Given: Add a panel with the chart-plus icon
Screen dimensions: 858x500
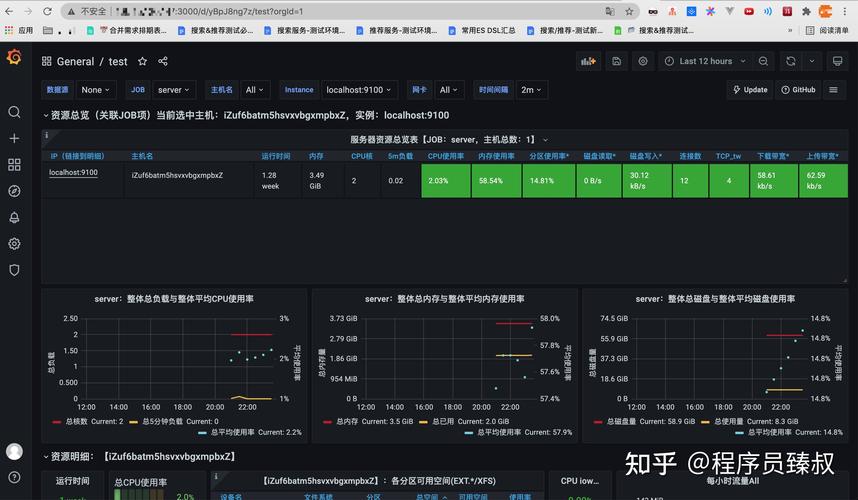Looking at the screenshot, I should (588, 61).
